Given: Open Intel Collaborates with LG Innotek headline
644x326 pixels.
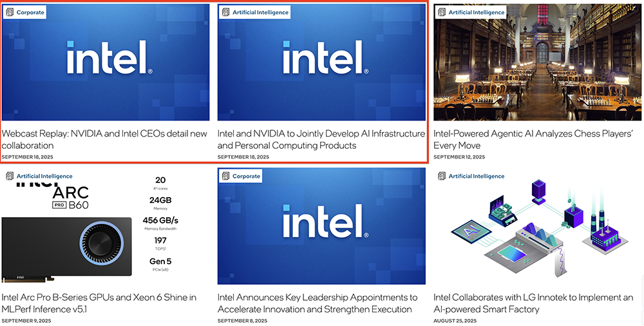Looking at the screenshot, I should point(533,303).
